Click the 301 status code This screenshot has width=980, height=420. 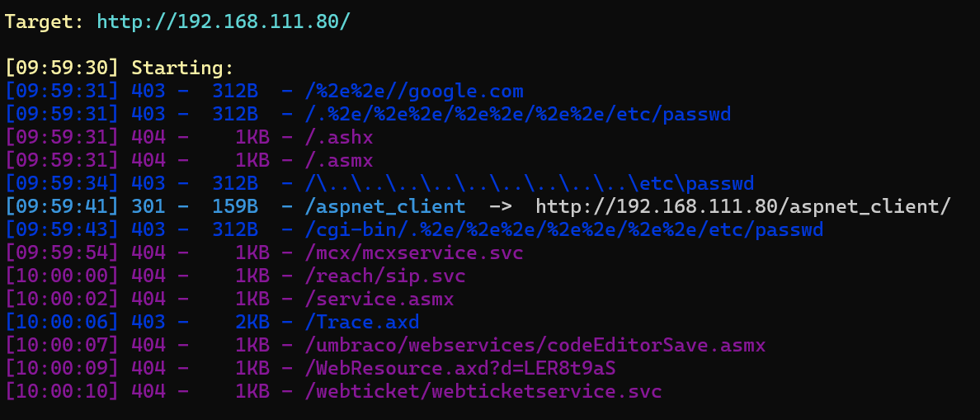click(148, 206)
